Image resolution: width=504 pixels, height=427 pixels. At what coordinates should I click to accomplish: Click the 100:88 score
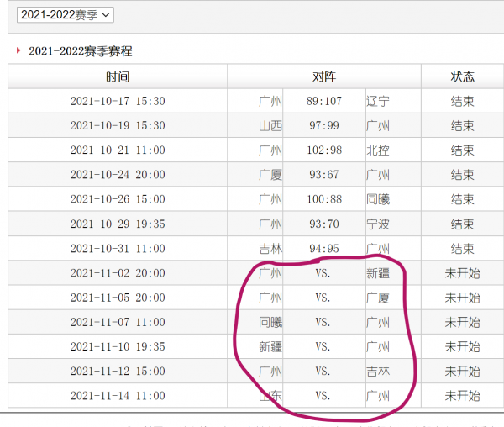[x=323, y=199]
